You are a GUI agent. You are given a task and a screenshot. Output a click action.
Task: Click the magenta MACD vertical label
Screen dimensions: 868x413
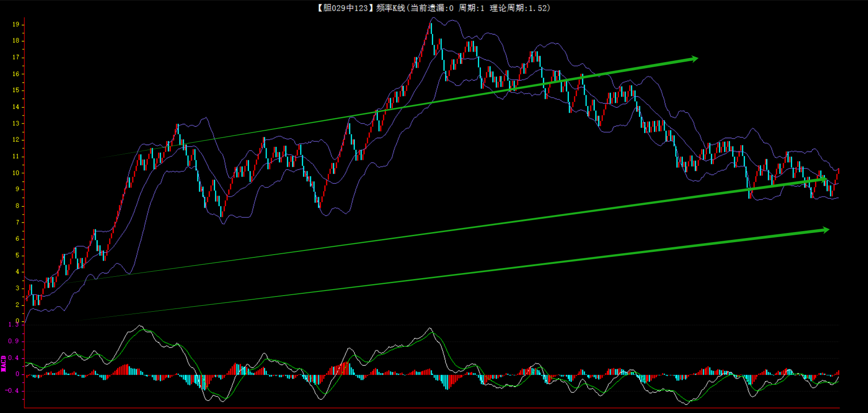(x=4, y=363)
